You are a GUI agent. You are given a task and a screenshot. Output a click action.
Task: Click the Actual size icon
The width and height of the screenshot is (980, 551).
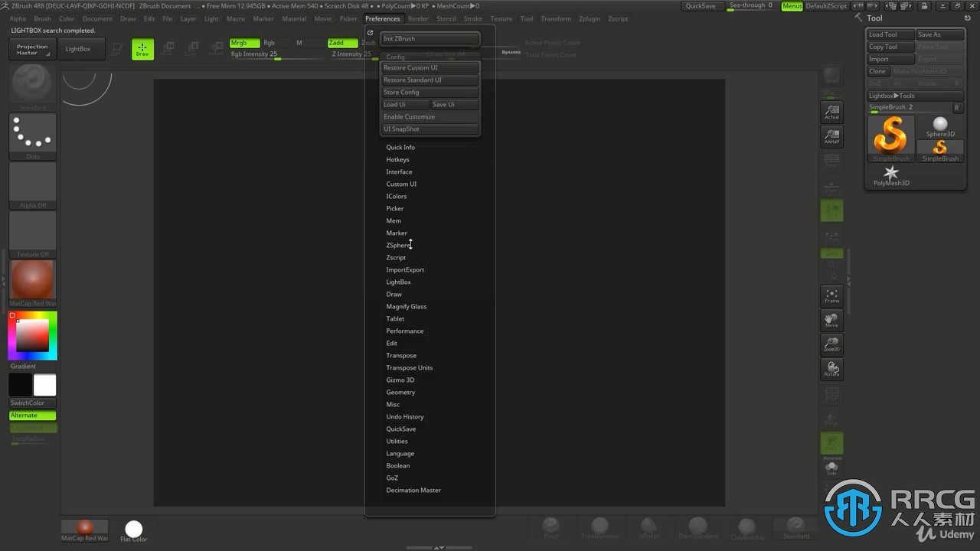831,112
